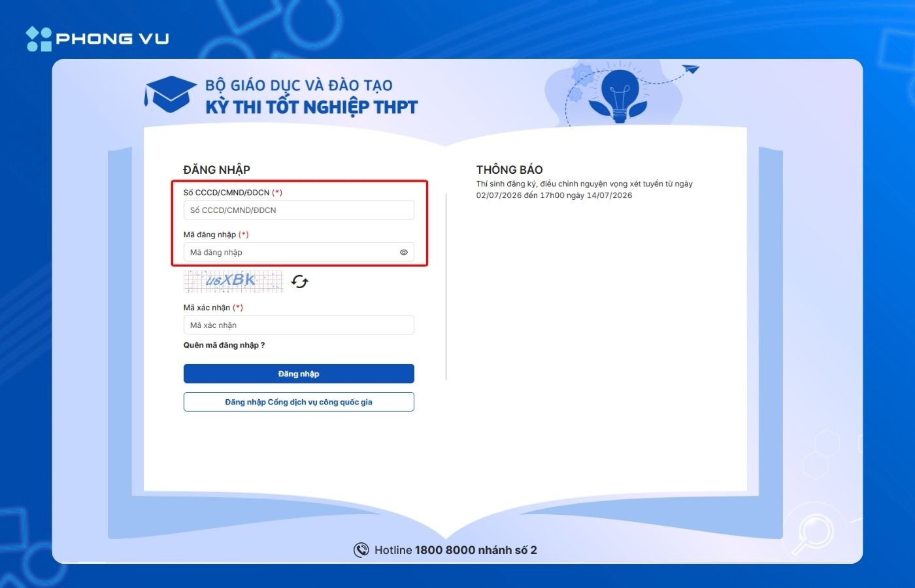
Task: Refresh the captcha image
Action: click(299, 282)
